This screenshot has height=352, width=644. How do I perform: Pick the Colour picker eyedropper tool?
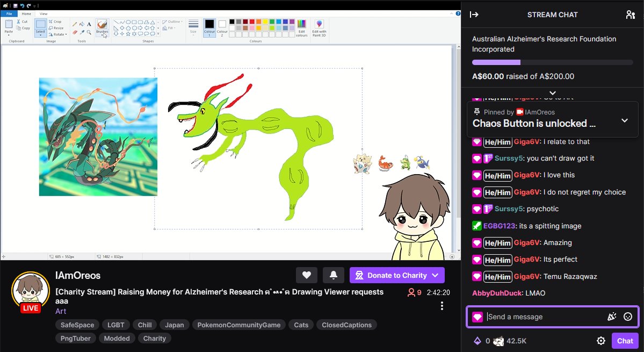click(82, 32)
